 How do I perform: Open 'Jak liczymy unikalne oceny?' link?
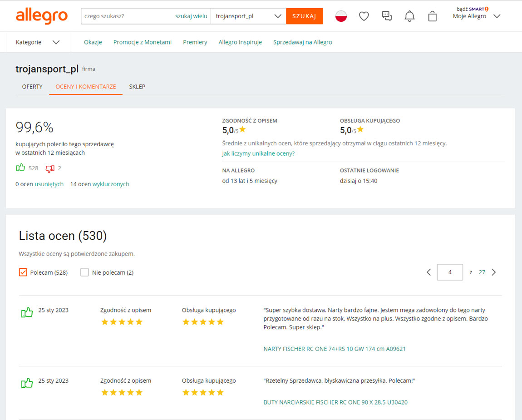258,153
